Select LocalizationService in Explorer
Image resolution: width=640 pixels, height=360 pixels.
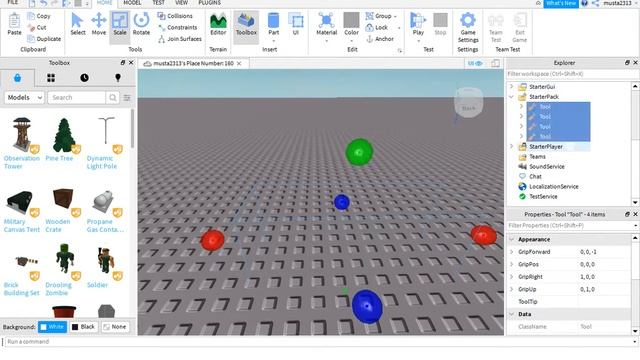click(x=553, y=187)
